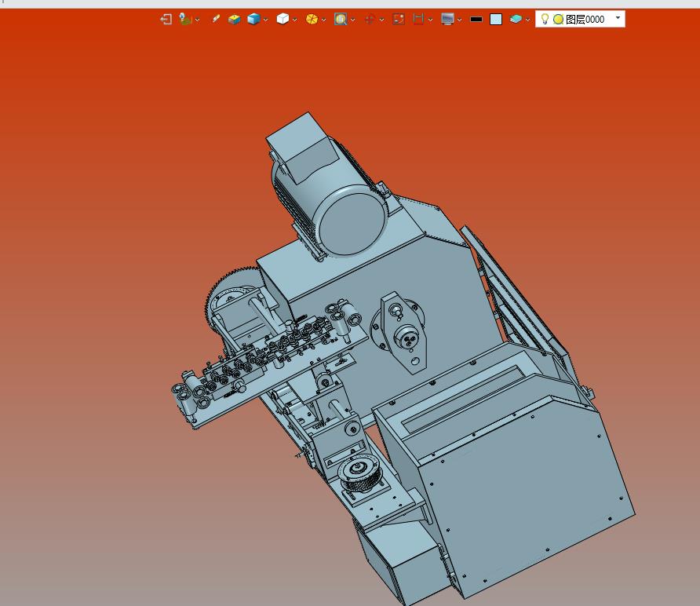700x606 pixels.
Task: Expand the blue shaded cube dropdown
Action: [265, 20]
